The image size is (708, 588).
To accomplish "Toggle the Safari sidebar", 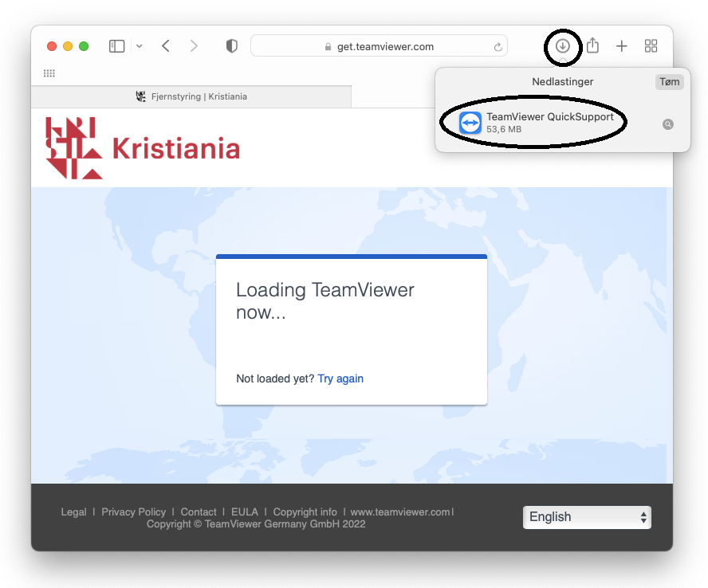I will coord(116,46).
